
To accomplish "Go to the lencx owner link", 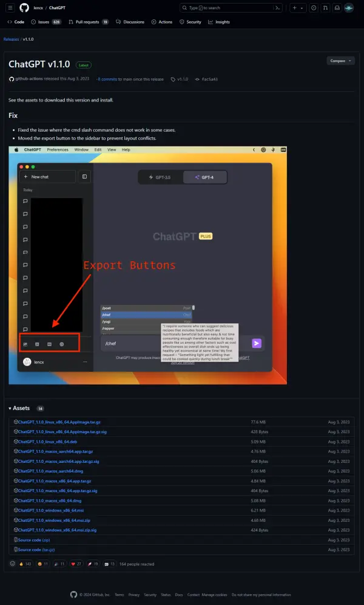I will coord(38,8).
